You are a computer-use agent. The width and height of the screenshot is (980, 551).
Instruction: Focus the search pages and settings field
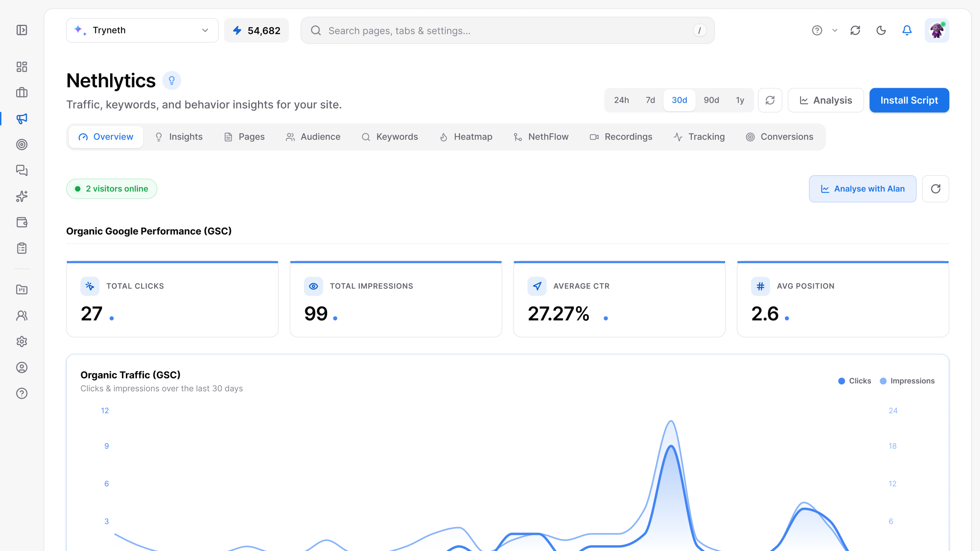(507, 30)
